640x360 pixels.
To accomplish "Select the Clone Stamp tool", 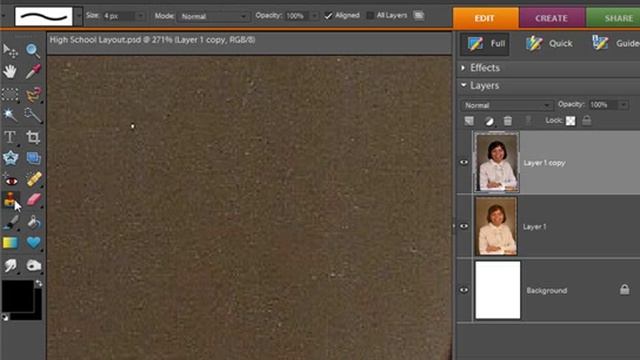I will tap(10, 200).
